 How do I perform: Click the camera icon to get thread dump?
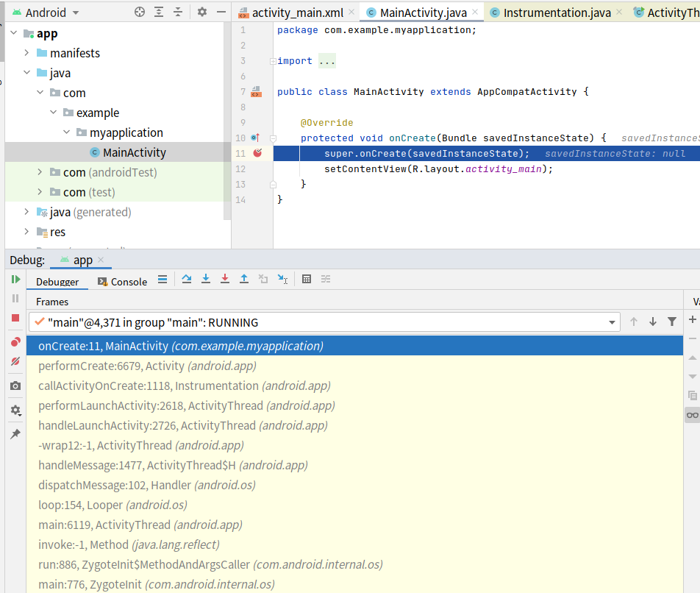point(15,386)
